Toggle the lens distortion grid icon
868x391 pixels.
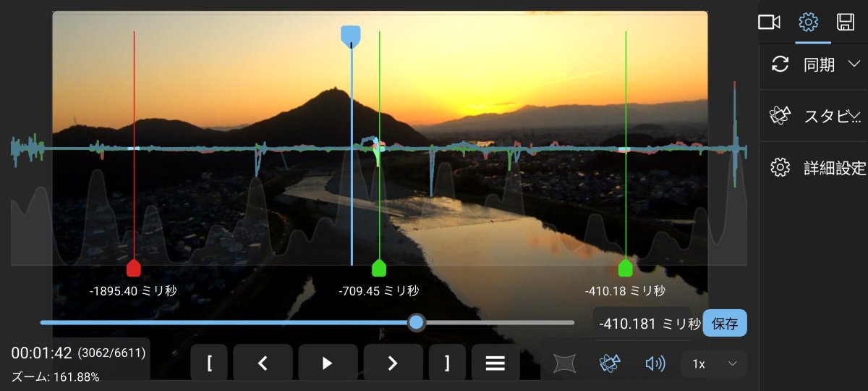click(x=566, y=363)
